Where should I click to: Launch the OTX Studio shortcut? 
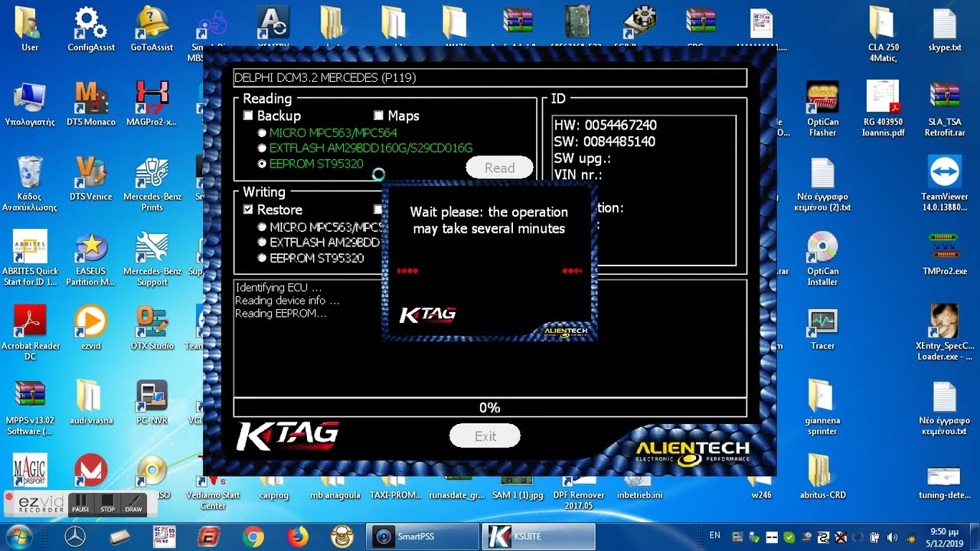click(152, 328)
